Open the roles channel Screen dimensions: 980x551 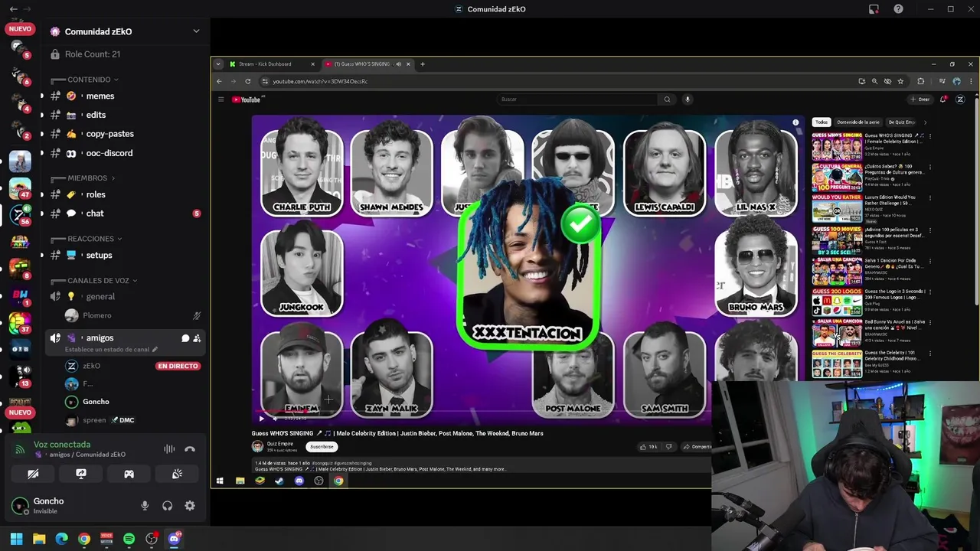(x=125, y=194)
